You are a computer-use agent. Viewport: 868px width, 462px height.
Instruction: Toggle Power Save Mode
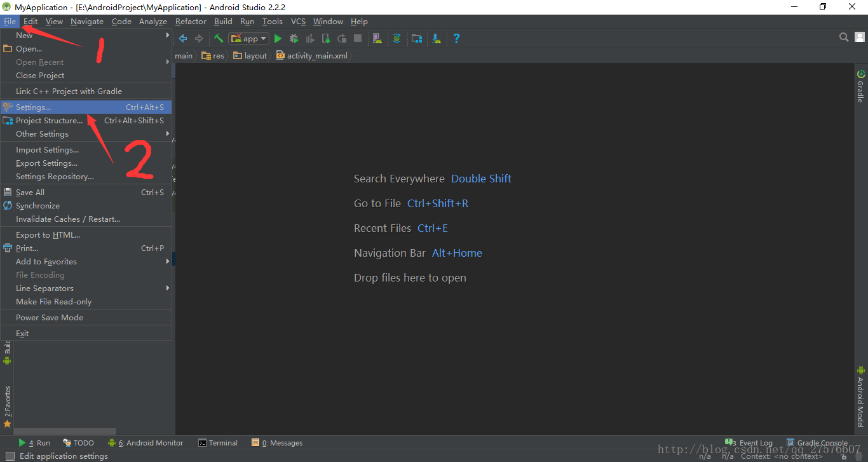86,317
